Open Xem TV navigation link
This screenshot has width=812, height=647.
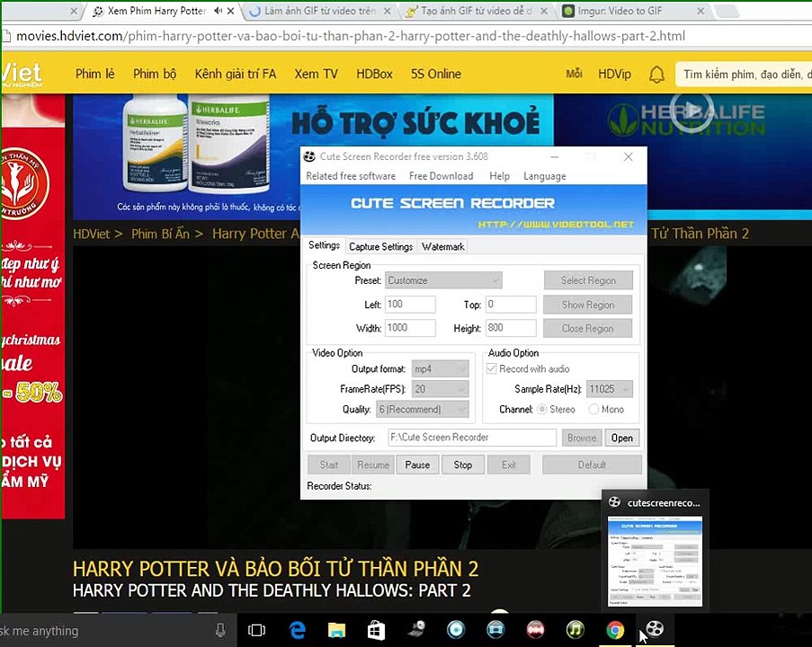click(x=316, y=74)
